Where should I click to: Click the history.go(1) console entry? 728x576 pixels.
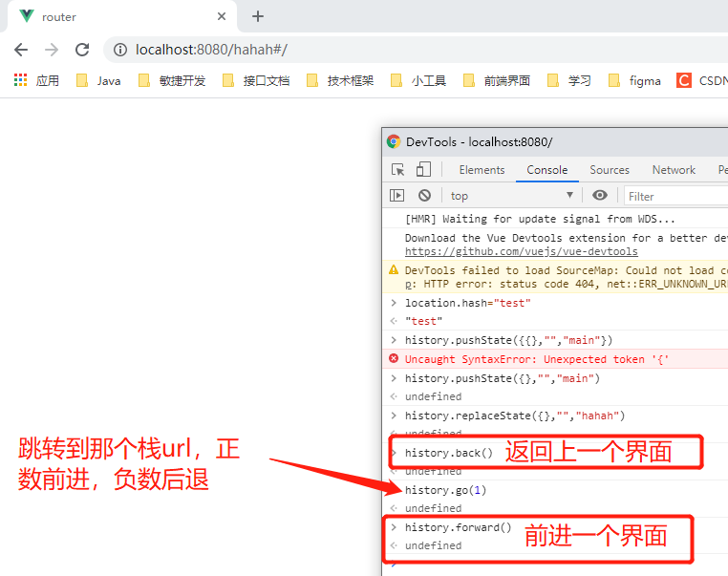[x=446, y=490]
